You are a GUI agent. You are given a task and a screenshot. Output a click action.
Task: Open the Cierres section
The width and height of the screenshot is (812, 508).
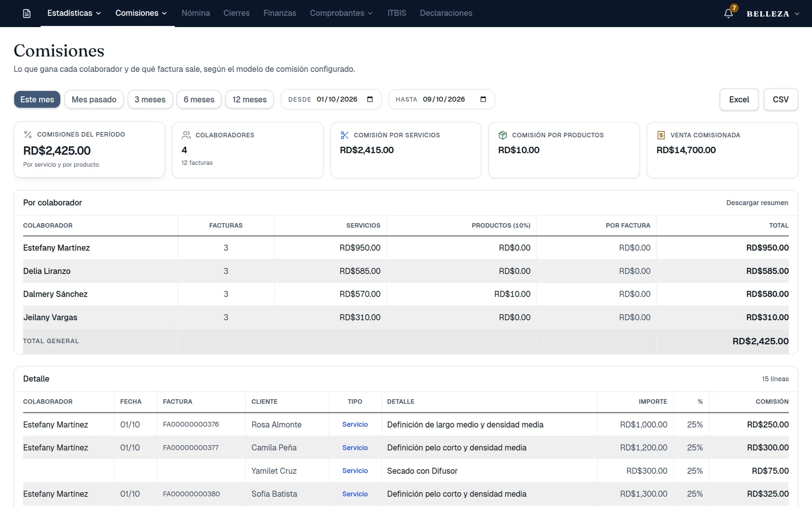pos(236,13)
